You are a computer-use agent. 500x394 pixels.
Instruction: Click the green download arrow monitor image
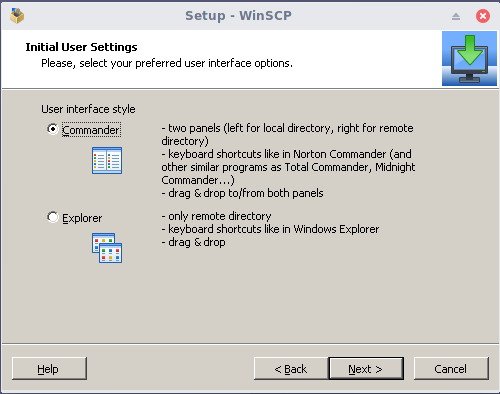pos(469,59)
